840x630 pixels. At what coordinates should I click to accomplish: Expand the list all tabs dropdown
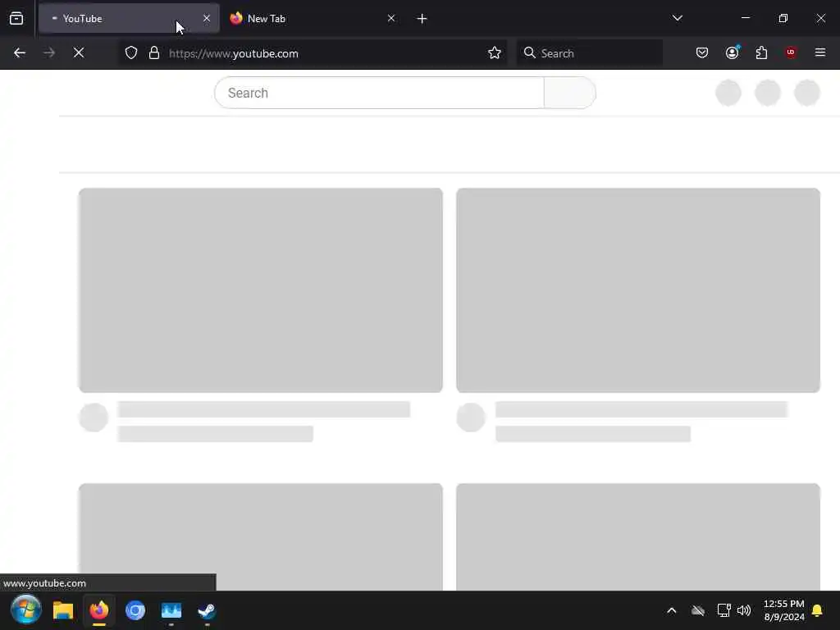click(x=677, y=18)
